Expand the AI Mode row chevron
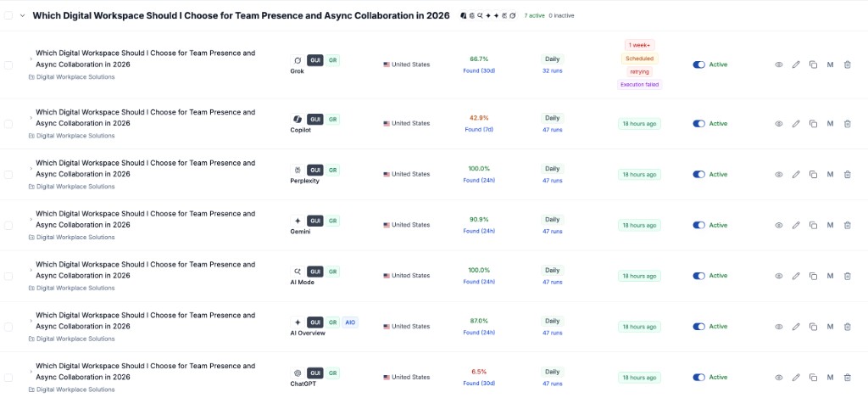The height and width of the screenshot is (398, 868). coord(31,269)
